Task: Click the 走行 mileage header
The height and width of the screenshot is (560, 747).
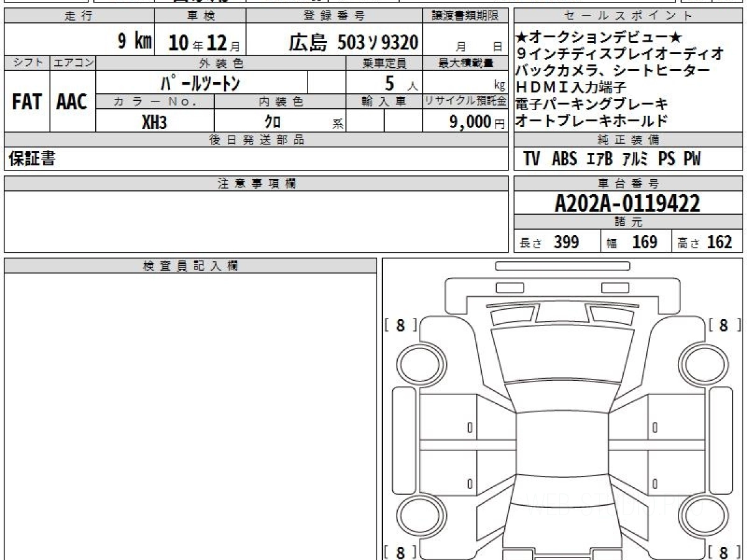Action: pos(78,16)
